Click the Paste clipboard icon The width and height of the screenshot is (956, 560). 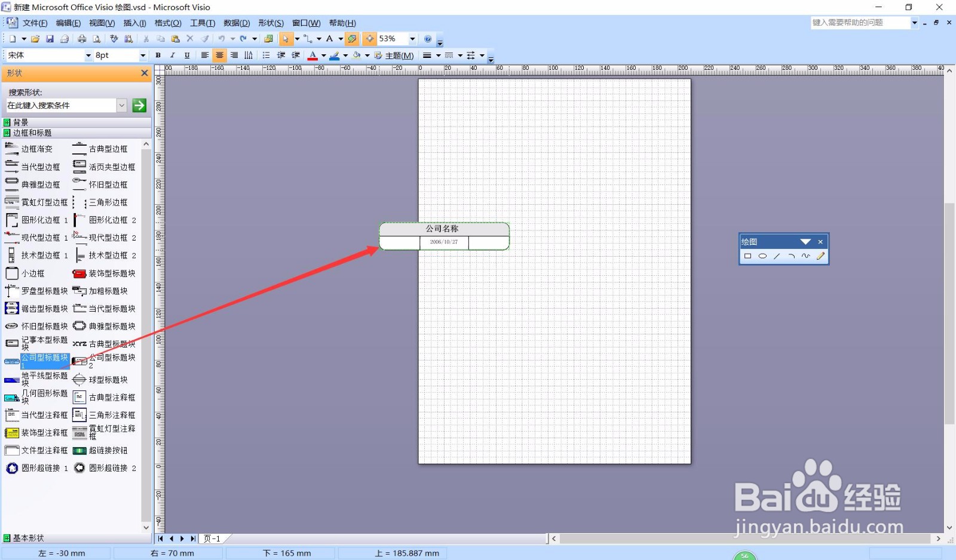click(x=175, y=39)
